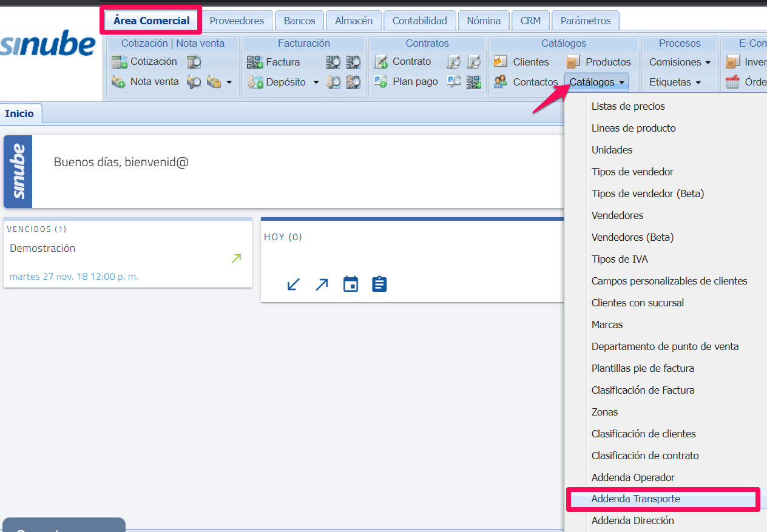
Task: Choose Listas de precios menu entry
Action: pyautogui.click(x=628, y=106)
